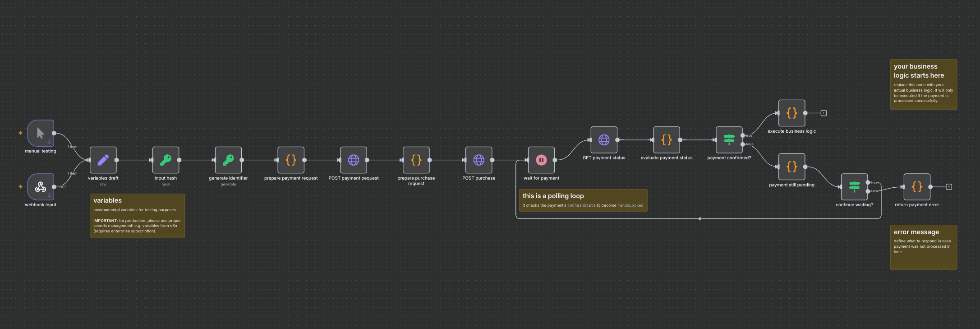Open the POST payment pequest HTTP node
The height and width of the screenshot is (329, 980).
click(x=354, y=160)
